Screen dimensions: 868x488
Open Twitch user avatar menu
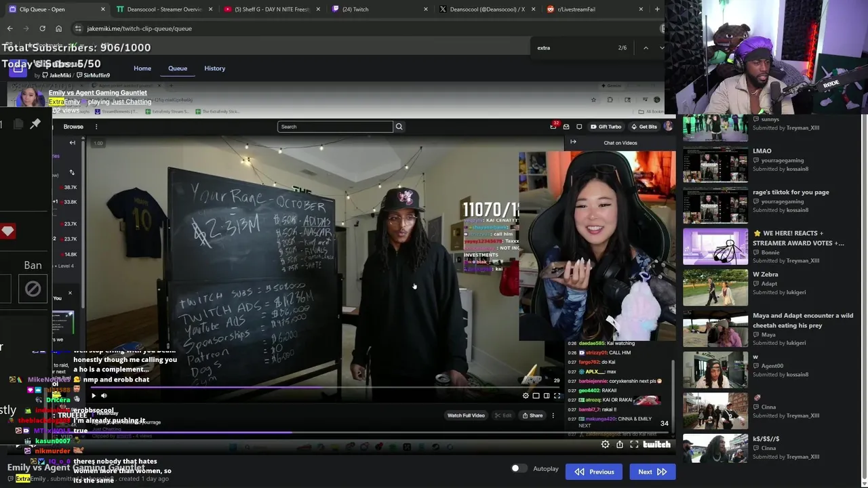[669, 127]
